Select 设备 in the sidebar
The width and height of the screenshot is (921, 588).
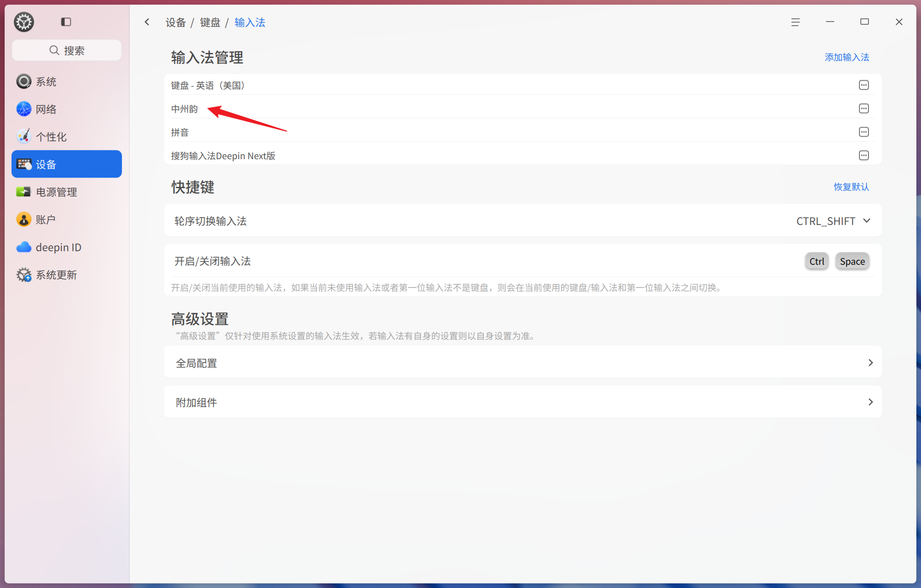(x=67, y=164)
